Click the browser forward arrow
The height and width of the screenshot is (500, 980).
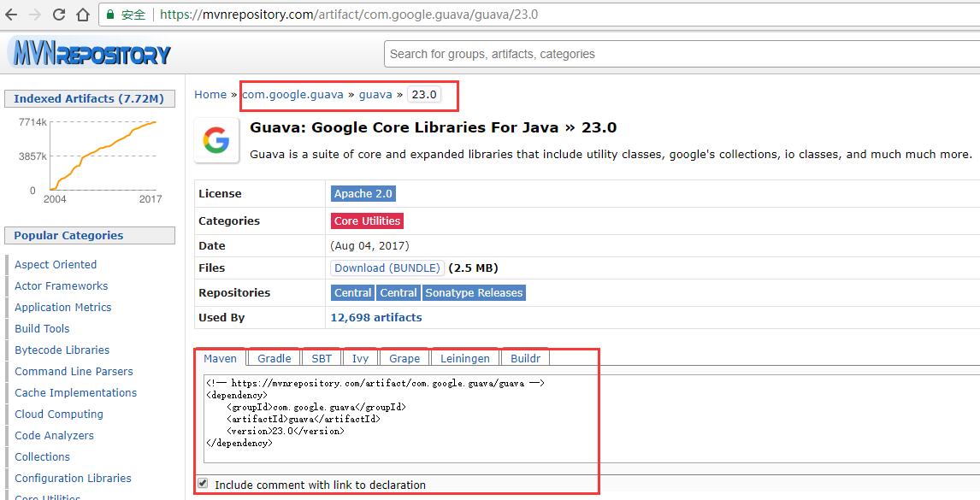click(x=35, y=15)
